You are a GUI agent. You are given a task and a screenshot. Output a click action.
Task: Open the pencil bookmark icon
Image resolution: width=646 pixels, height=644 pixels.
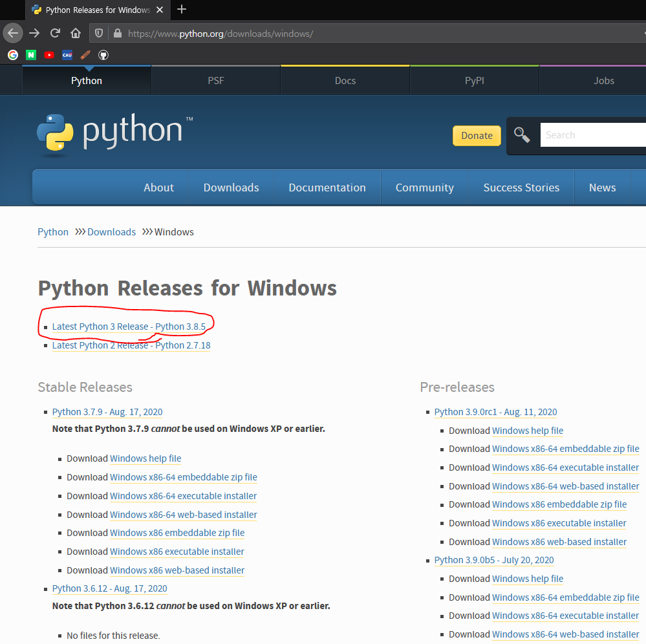85,55
